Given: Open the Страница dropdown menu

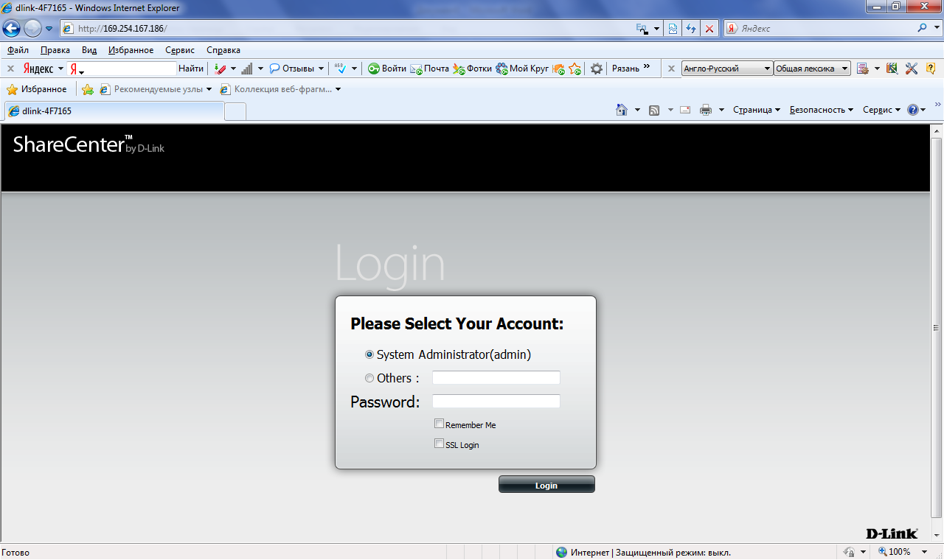Looking at the screenshot, I should point(757,110).
